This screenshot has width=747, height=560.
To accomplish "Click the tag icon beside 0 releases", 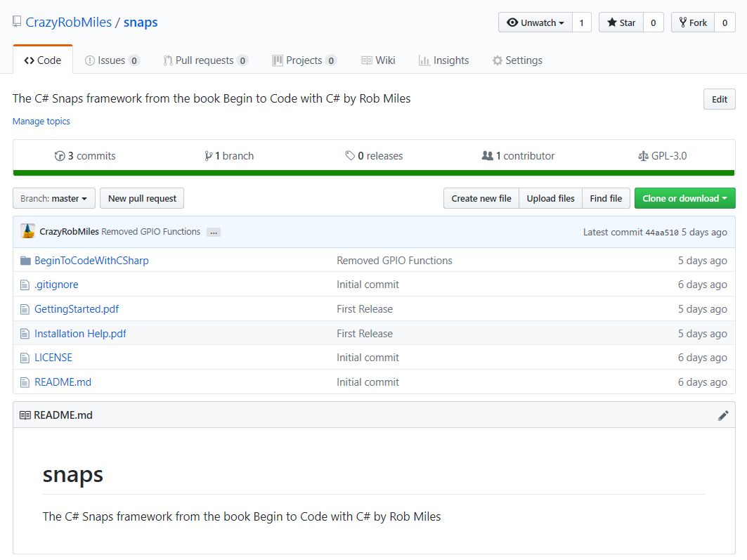I will coord(350,156).
